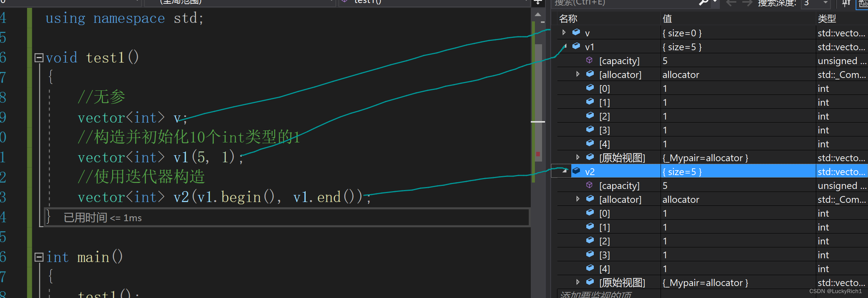Click the line 'vector<int> v2(v1.begin(), v1.end());'

click(x=224, y=197)
